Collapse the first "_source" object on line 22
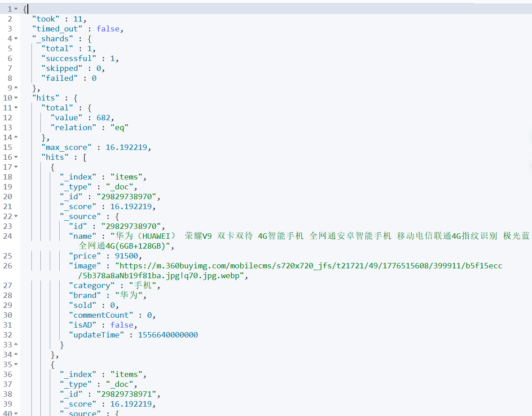This screenshot has height=416, width=532. pos(17,216)
